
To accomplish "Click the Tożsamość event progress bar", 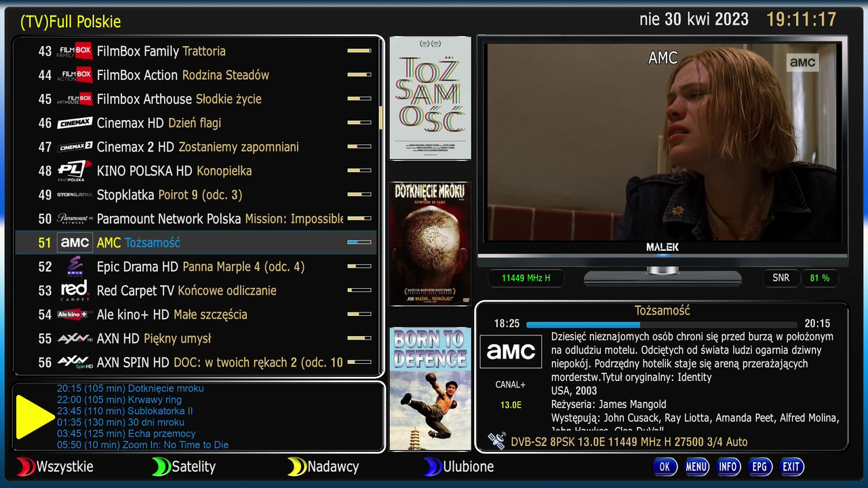I will (662, 325).
